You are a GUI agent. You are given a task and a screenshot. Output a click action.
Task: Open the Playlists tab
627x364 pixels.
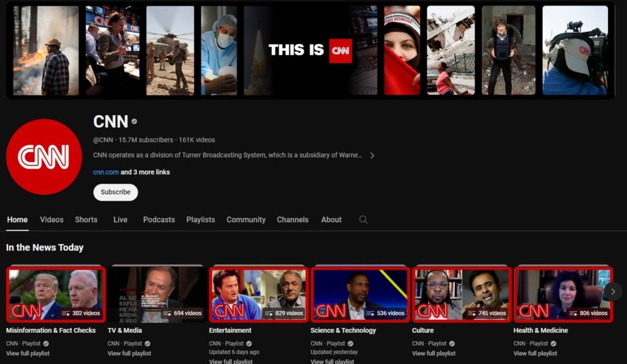click(200, 220)
